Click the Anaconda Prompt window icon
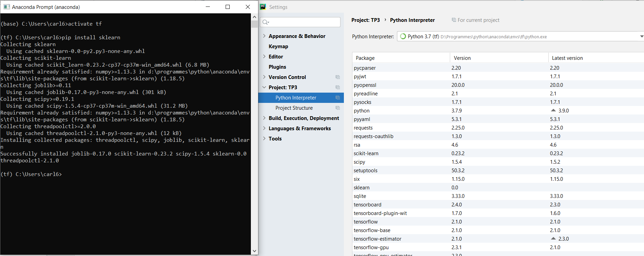 pos(6,7)
